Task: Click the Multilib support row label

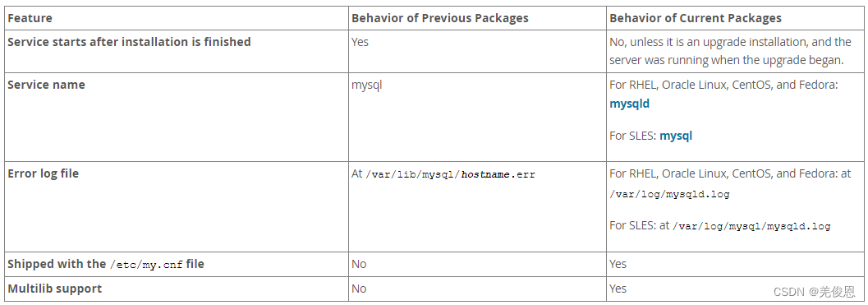Action: pos(55,289)
